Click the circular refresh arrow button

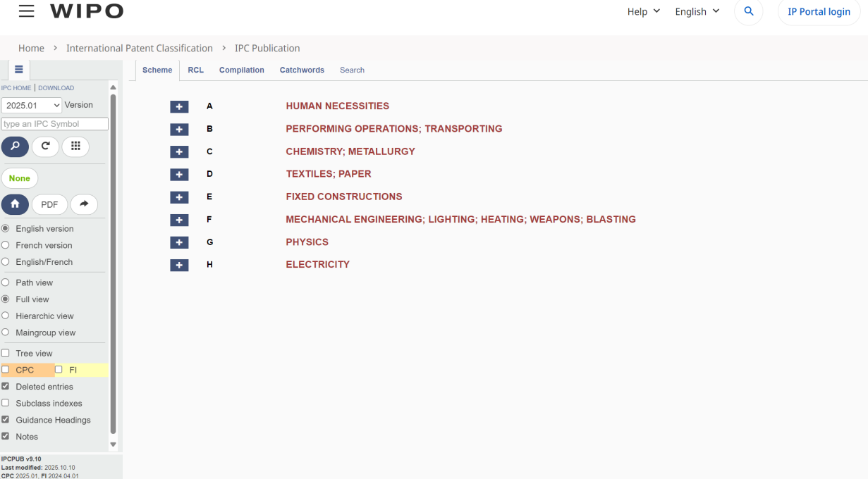pos(45,147)
